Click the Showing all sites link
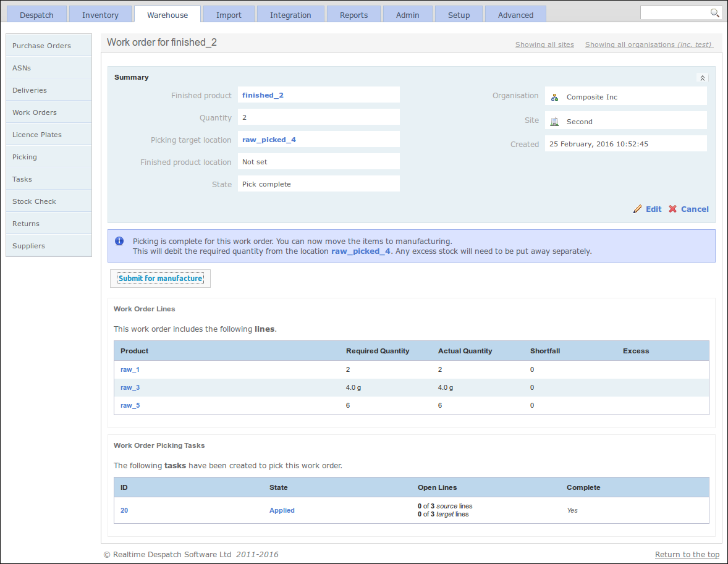The image size is (728, 564). click(544, 44)
